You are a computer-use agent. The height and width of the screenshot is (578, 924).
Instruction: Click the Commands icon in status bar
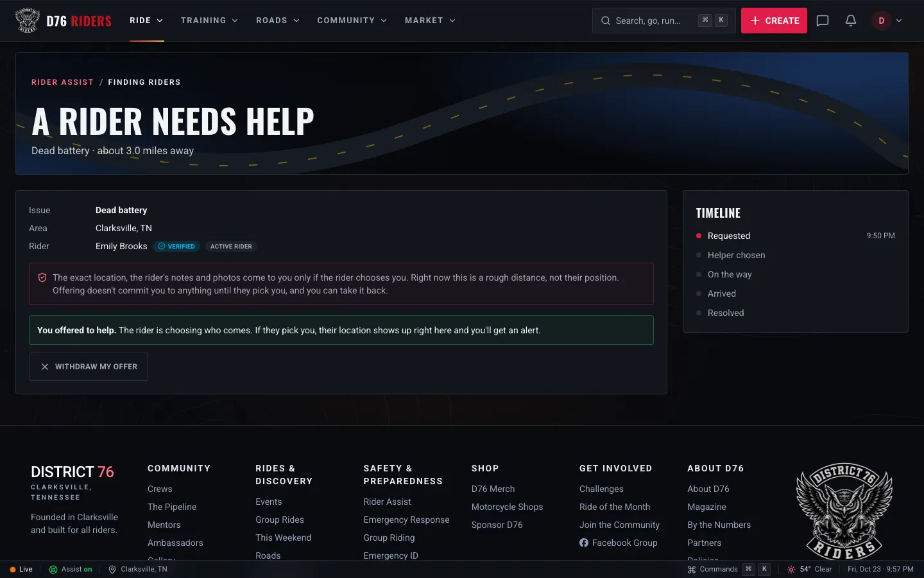(x=692, y=569)
